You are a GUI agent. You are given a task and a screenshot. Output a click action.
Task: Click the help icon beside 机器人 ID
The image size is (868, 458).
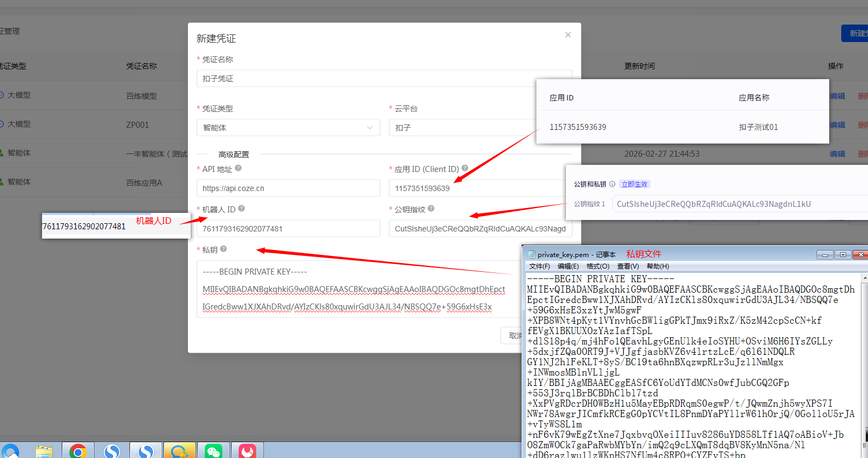[241, 209]
